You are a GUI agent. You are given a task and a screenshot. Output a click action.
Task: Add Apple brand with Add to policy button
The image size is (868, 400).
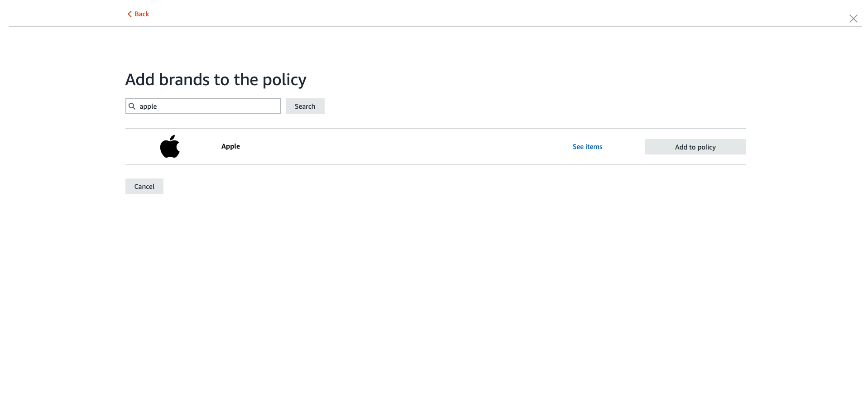[695, 147]
